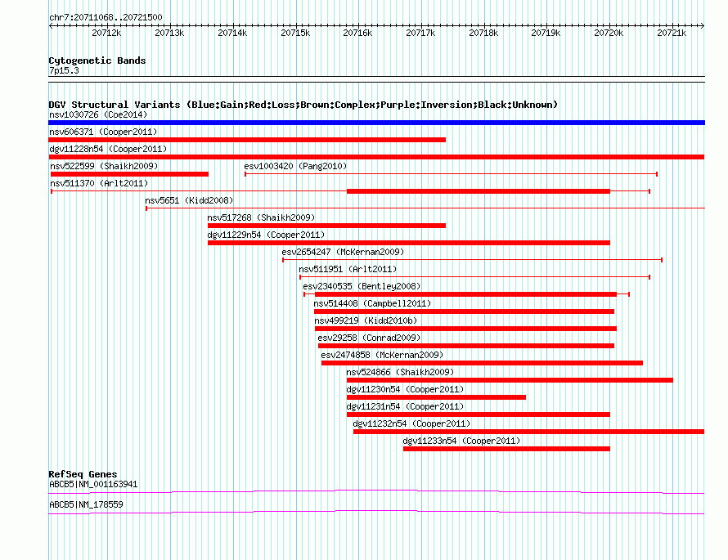Click the red bar under dgv11230n54
This screenshot has height=560, width=728.
click(437, 397)
